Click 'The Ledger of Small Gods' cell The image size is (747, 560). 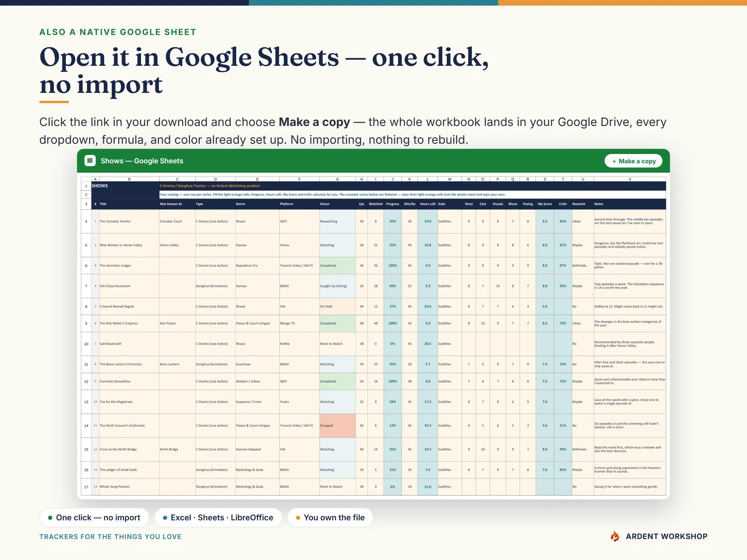(129, 470)
